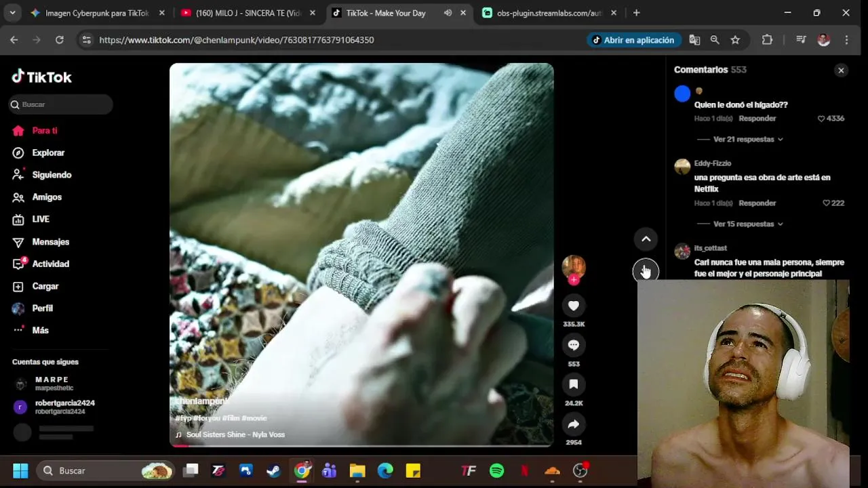The width and height of the screenshot is (868, 488).
Task: Open the #movie hashtag
Action: [x=254, y=418]
